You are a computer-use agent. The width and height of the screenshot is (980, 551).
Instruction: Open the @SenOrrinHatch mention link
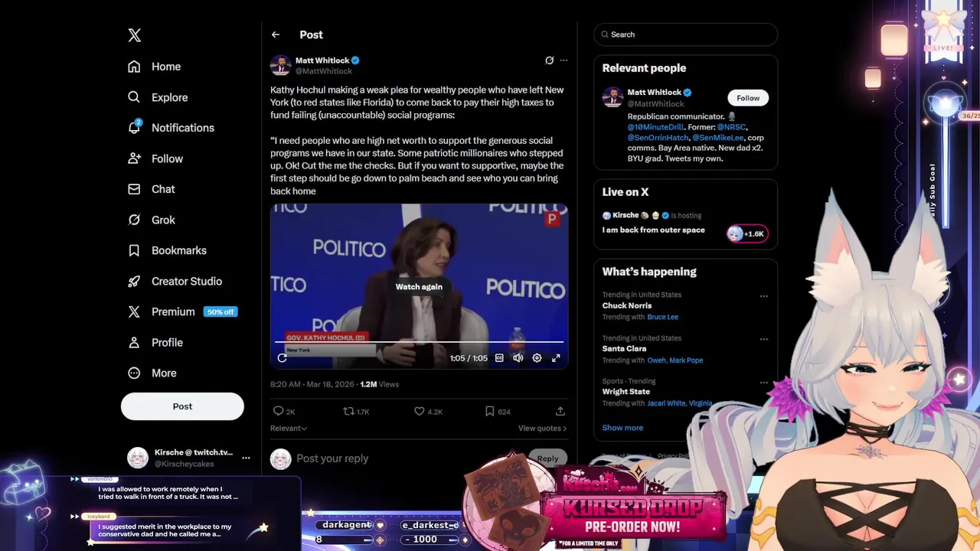[x=658, y=138]
